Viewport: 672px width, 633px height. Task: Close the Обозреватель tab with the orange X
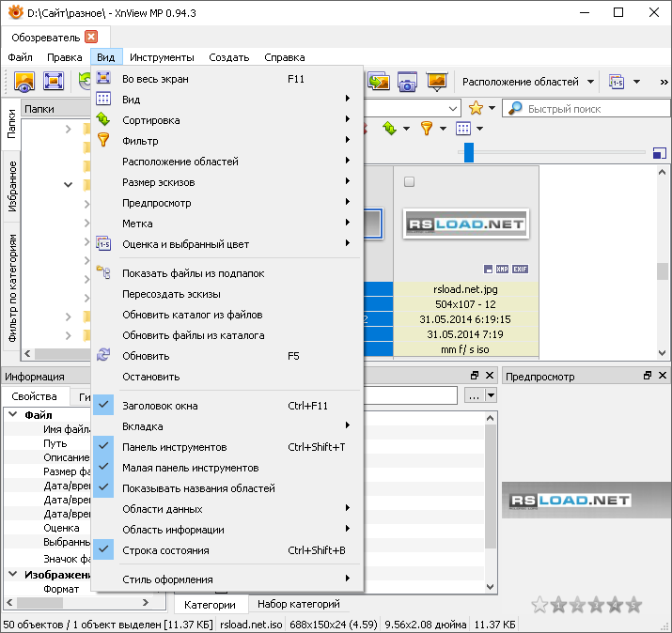click(91, 37)
